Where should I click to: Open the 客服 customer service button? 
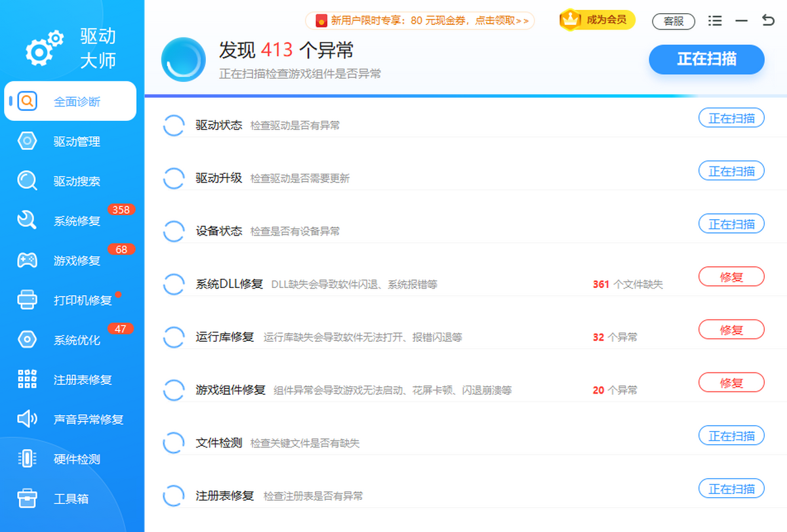click(x=674, y=21)
